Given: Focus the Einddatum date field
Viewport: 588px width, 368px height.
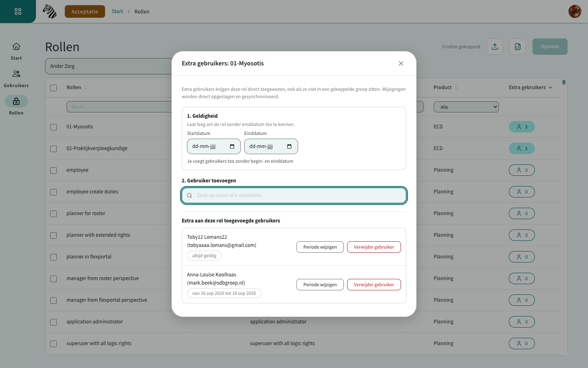Looking at the screenshot, I should click(271, 146).
